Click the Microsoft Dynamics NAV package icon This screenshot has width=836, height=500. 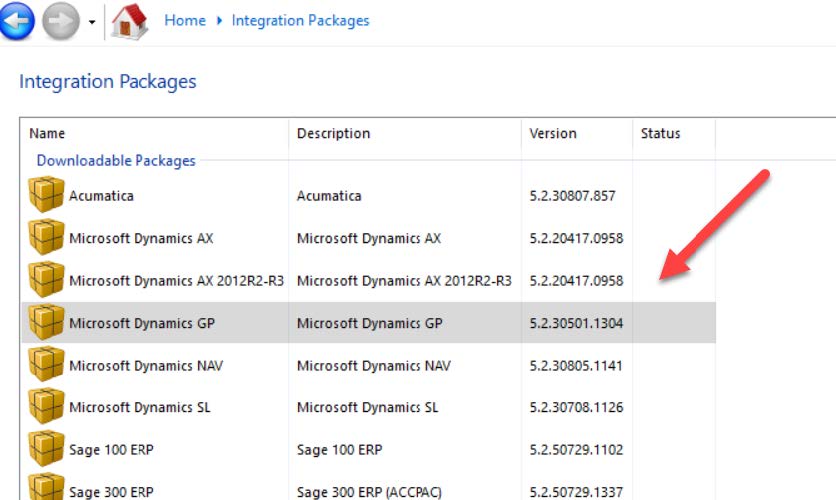click(46, 365)
